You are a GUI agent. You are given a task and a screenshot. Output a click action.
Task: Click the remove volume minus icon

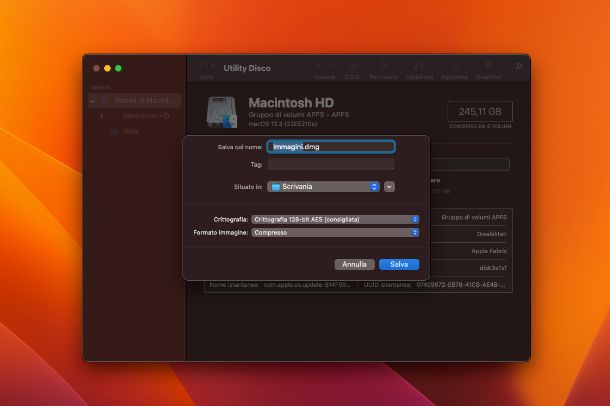(x=332, y=66)
